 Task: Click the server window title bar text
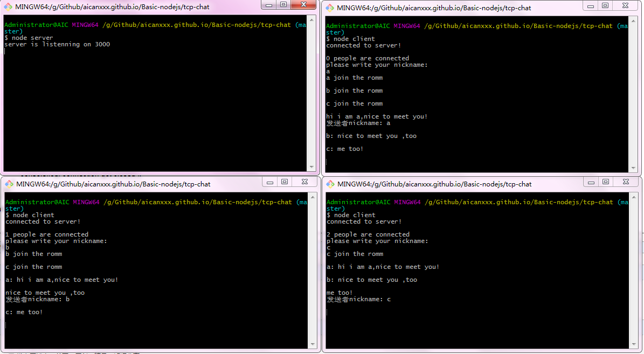[x=112, y=7]
